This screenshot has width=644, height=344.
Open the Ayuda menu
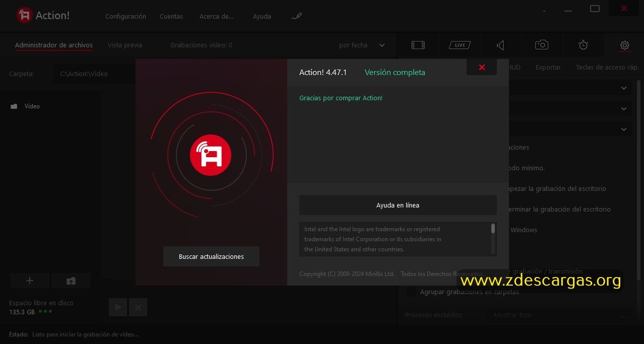point(262,16)
